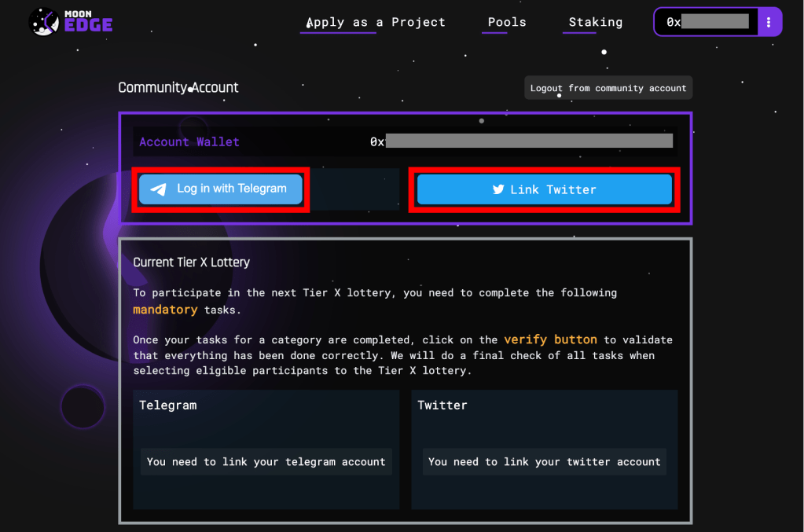Viewport: 804px width, 532px height.
Task: Click the Community Account heading
Action: pos(178,87)
